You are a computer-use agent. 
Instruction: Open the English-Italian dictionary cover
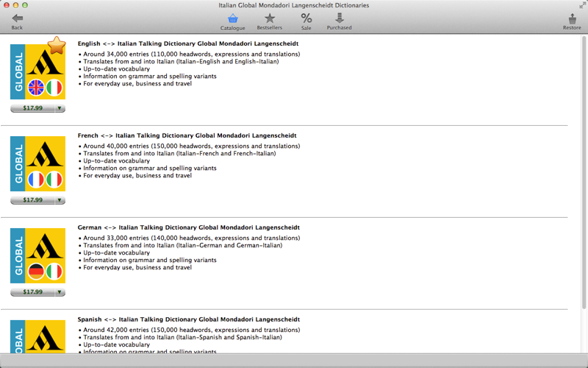pyautogui.click(x=38, y=71)
